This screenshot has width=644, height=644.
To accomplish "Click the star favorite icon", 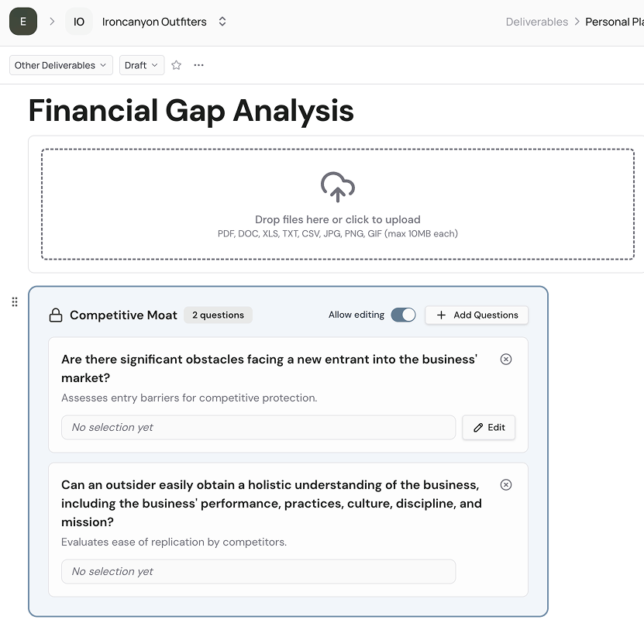I will pyautogui.click(x=177, y=65).
